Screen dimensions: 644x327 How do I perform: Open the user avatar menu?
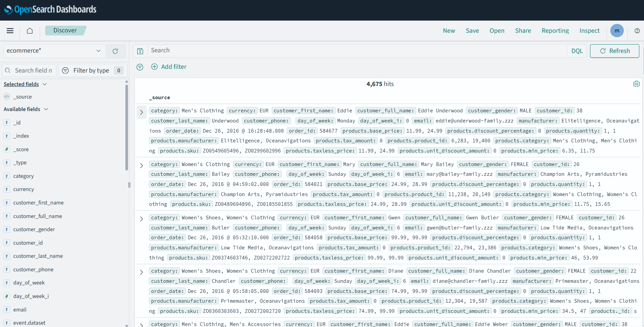click(x=617, y=31)
